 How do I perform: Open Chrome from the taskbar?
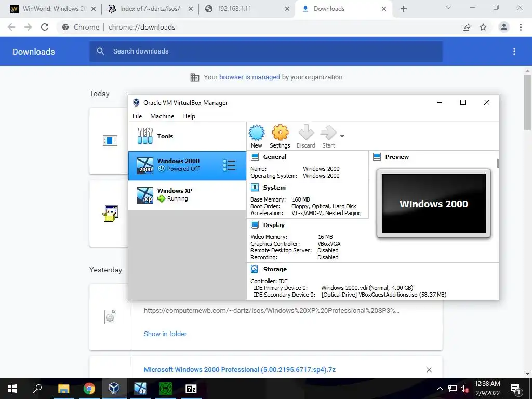pos(89,389)
